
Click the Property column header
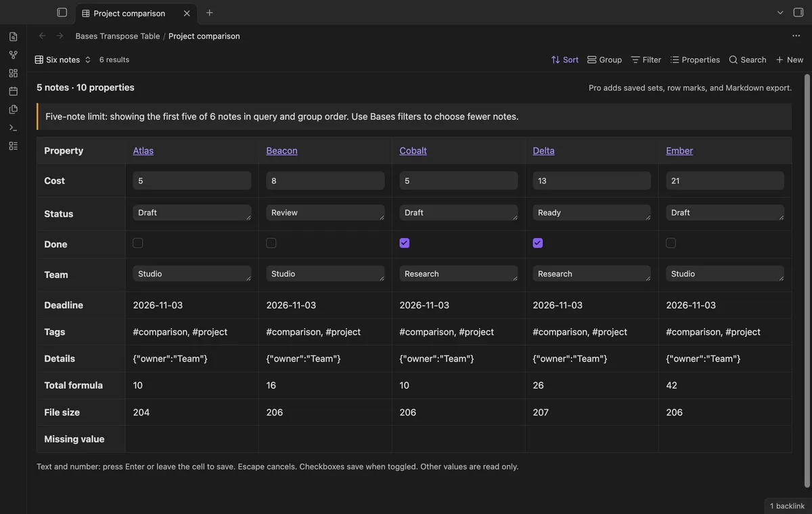tap(64, 151)
